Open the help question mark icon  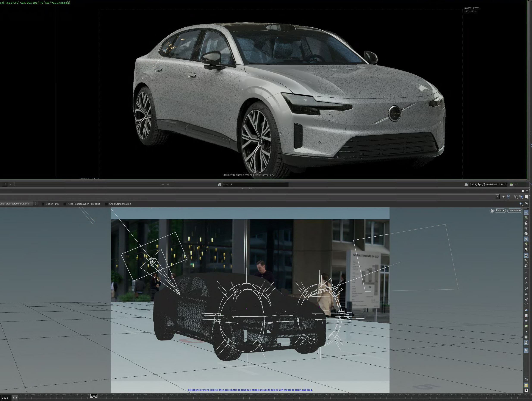coord(526,204)
